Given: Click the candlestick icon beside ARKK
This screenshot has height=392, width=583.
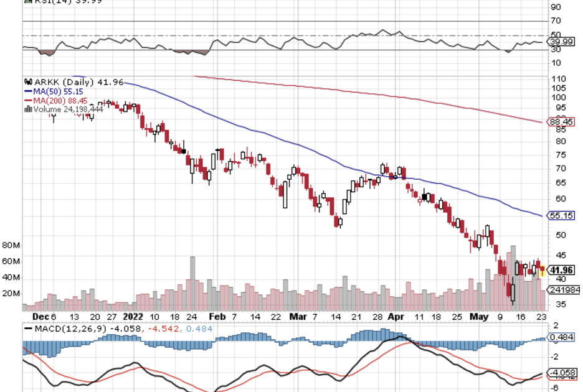Looking at the screenshot, I should (27, 82).
